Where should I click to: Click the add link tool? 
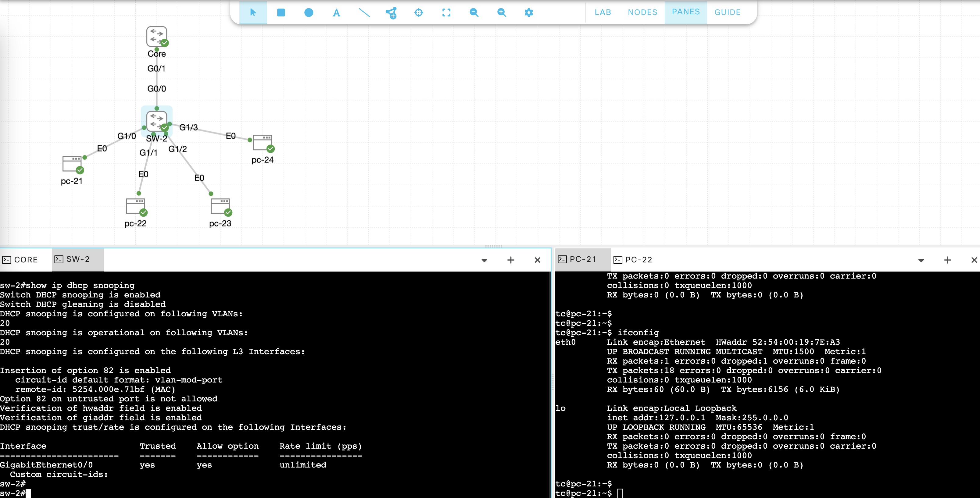391,12
